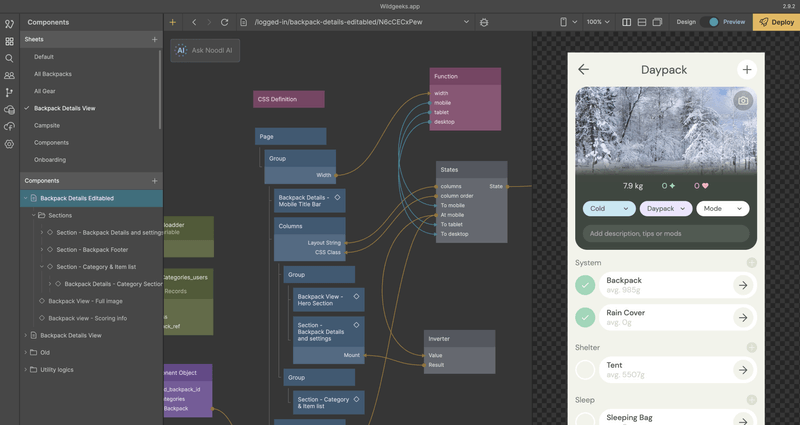Select the stacked layout icon

pyautogui.click(x=642, y=22)
